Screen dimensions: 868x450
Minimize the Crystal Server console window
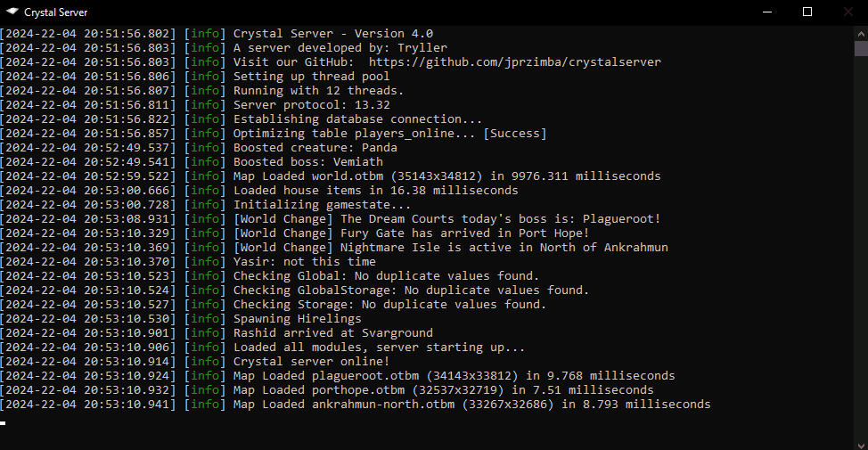point(766,12)
